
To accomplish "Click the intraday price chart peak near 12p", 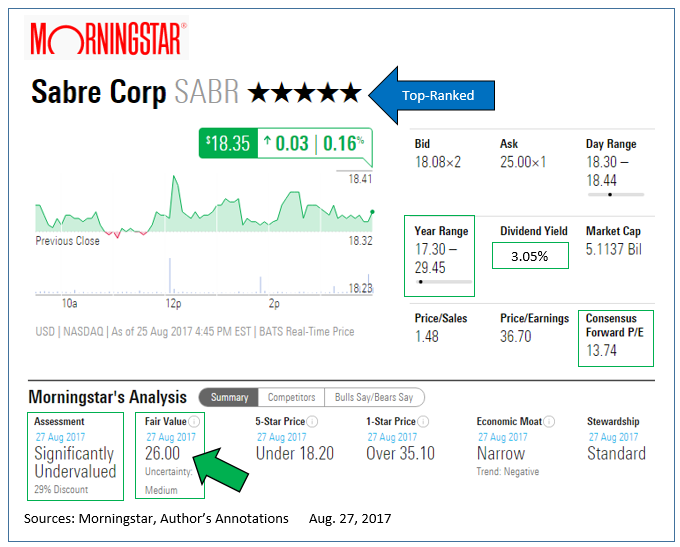I will tap(174, 177).
